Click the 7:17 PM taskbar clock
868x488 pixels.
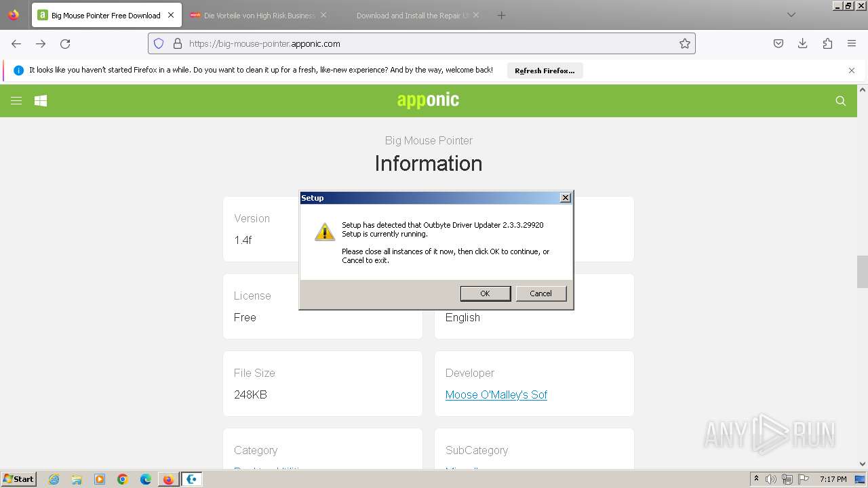click(x=833, y=479)
